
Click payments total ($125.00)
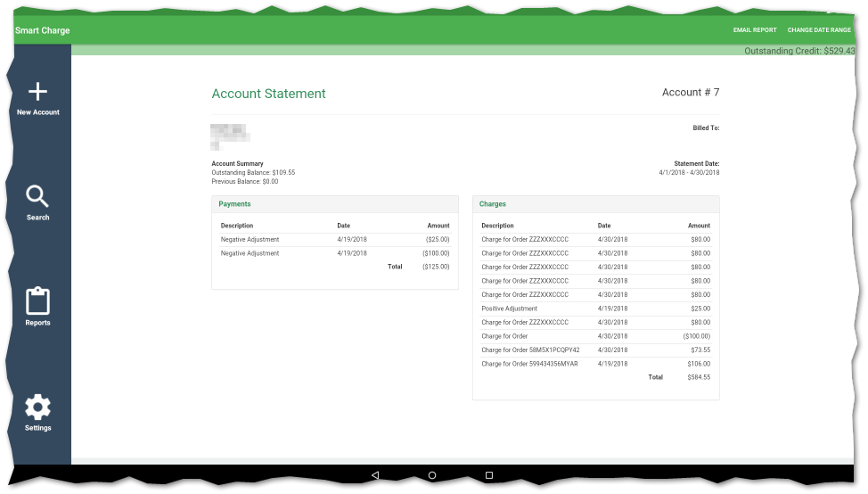436,267
